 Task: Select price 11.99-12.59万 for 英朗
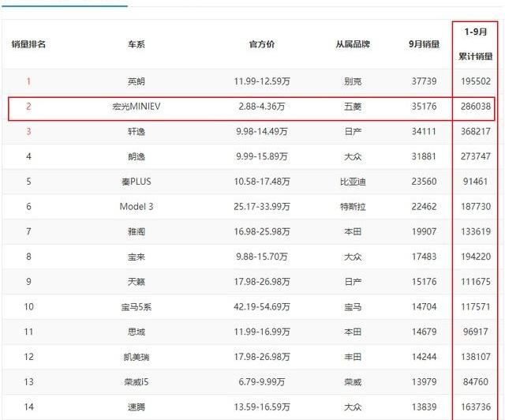pos(262,81)
